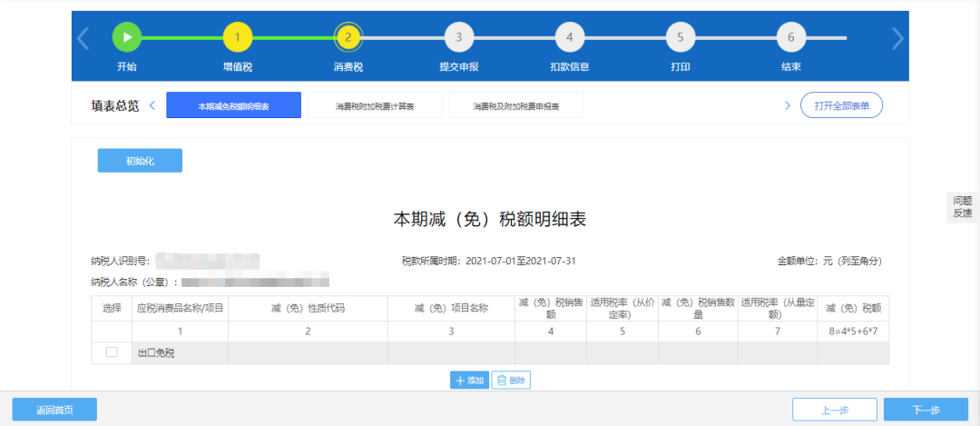
Task: Click the 金额单位 unit text
Action: (829, 261)
